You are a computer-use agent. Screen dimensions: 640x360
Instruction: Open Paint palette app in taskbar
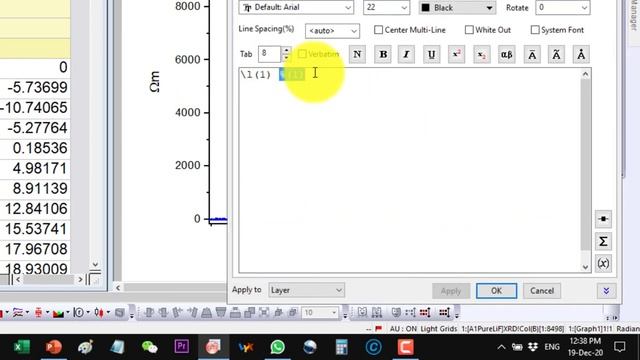point(85,347)
